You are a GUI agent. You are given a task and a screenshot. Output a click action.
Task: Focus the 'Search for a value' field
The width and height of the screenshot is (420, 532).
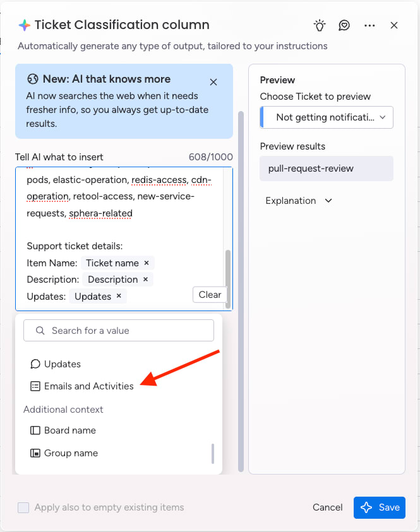pyautogui.click(x=119, y=331)
